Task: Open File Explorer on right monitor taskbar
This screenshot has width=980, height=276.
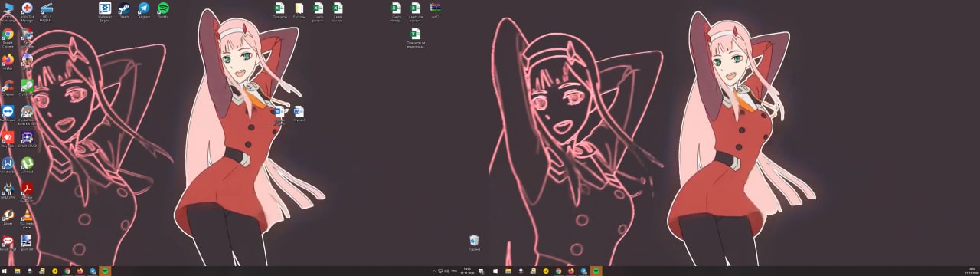Action: coord(508,271)
